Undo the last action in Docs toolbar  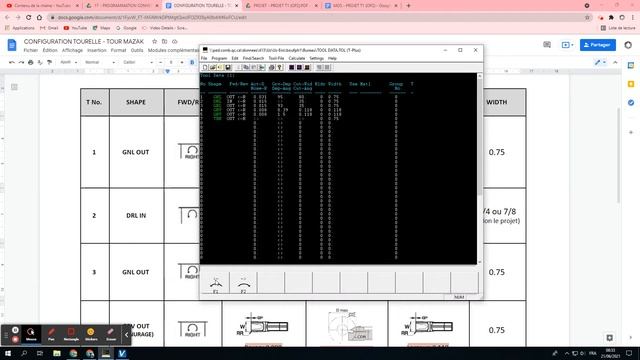point(12,62)
